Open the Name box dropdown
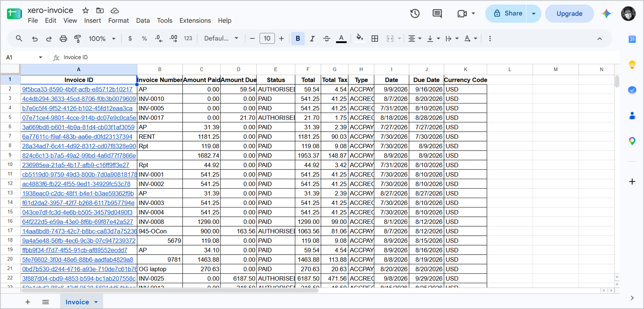 (x=41, y=57)
